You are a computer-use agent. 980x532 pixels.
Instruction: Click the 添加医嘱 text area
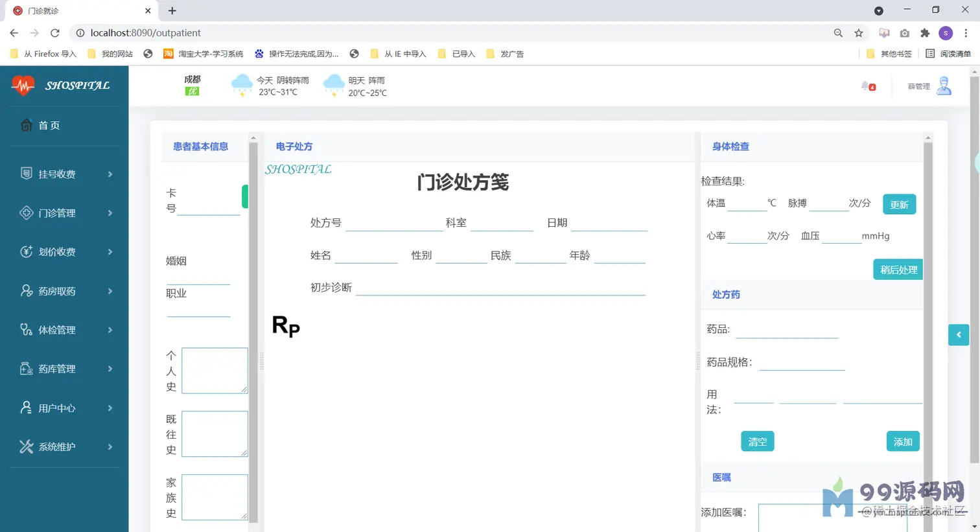coord(833,518)
